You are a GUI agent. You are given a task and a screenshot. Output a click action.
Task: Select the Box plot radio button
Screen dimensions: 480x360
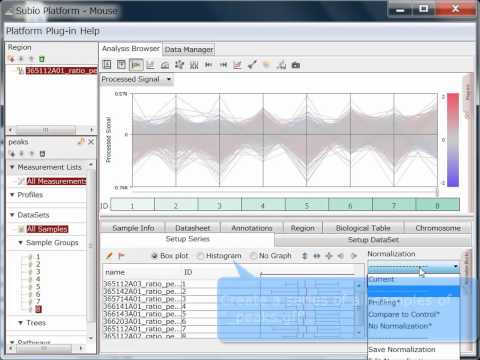[x=154, y=256]
